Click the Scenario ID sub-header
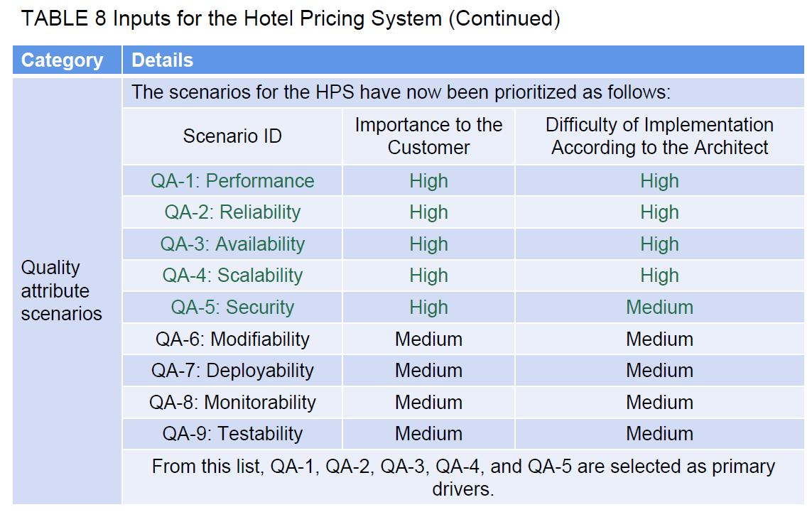The width and height of the screenshot is (812, 512). pos(232,136)
